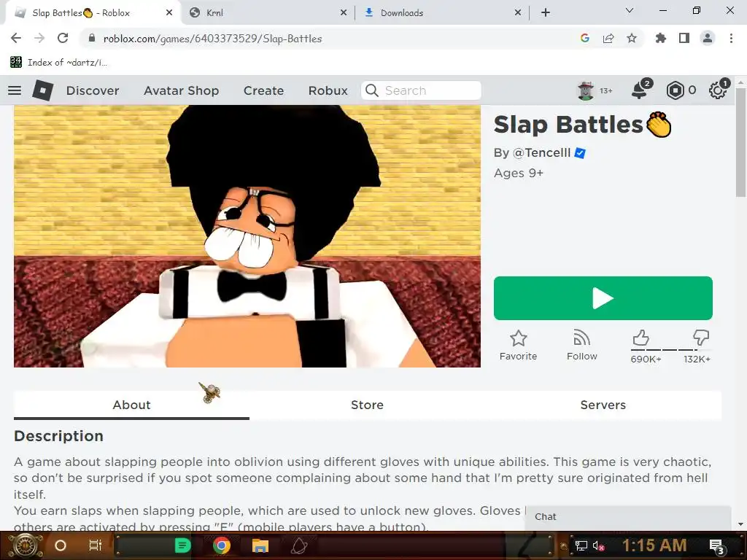Open the taskbar clock 1:15 AM

[654, 545]
